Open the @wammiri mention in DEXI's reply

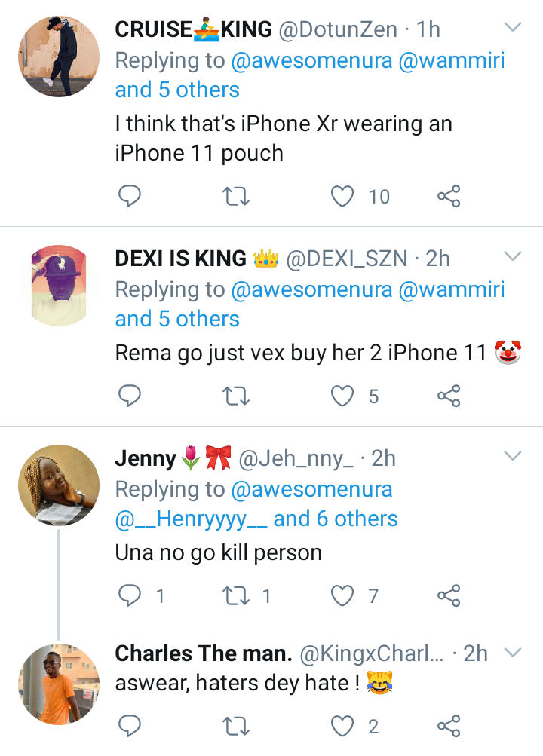point(452,289)
